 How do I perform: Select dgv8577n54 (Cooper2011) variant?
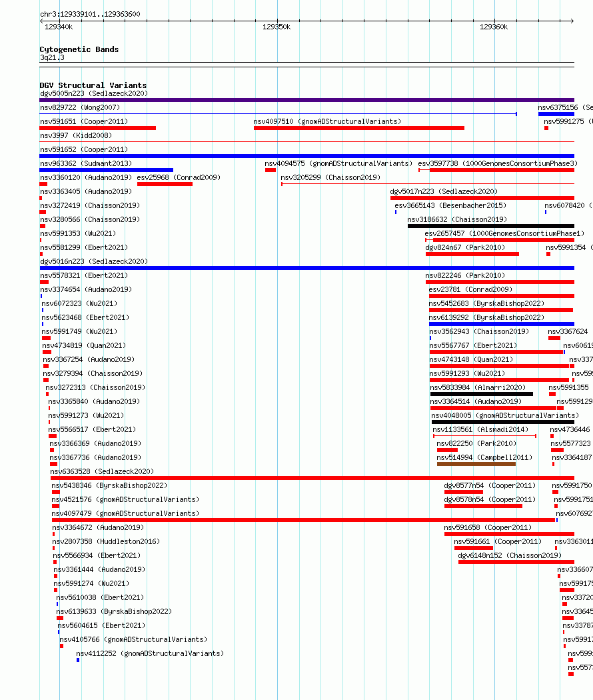tap(490, 485)
